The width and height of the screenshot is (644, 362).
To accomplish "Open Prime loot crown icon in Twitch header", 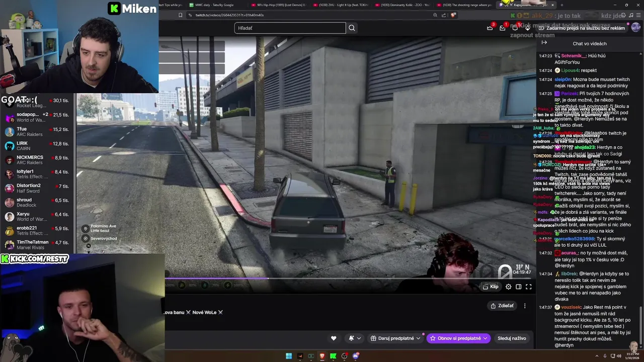I will 490,28.
